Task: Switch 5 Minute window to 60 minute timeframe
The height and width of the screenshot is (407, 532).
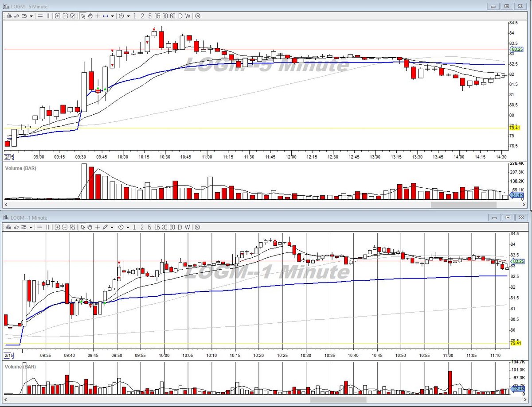Action: (172, 16)
